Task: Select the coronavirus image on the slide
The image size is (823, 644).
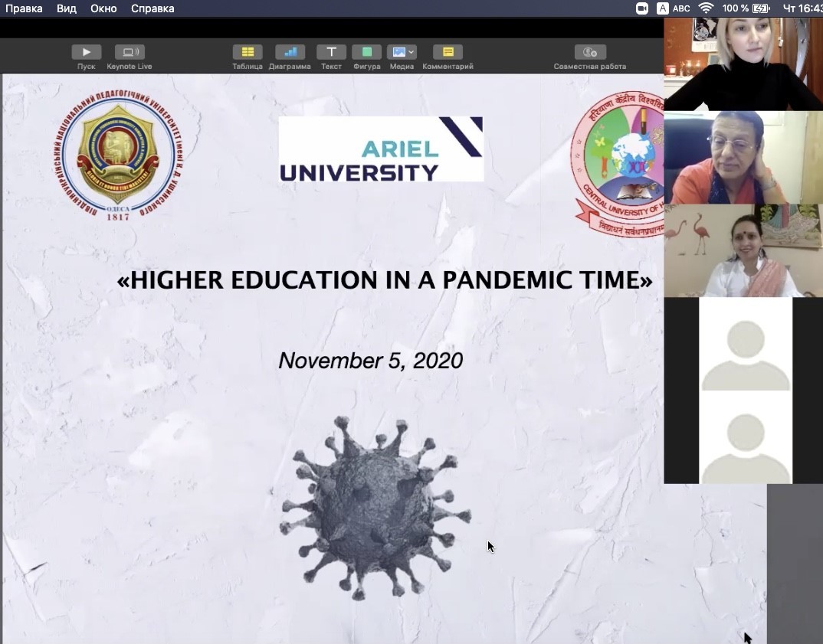Action: tap(375, 508)
